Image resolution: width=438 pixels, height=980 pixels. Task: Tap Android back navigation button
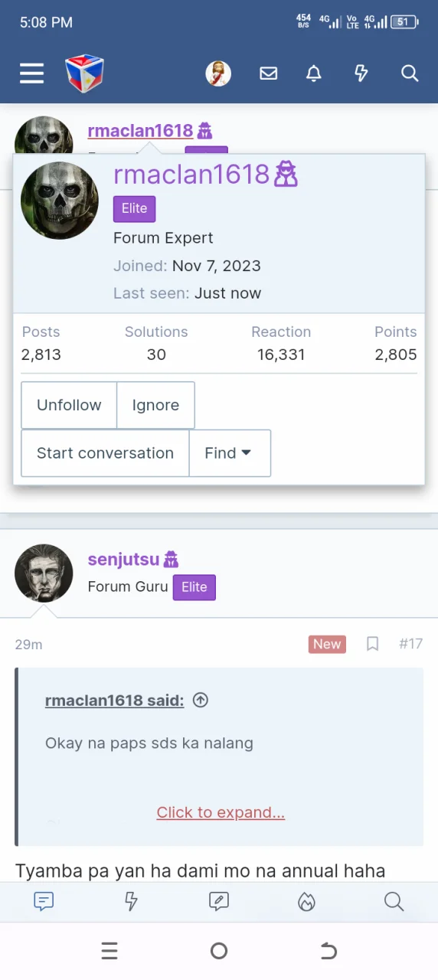click(x=328, y=951)
